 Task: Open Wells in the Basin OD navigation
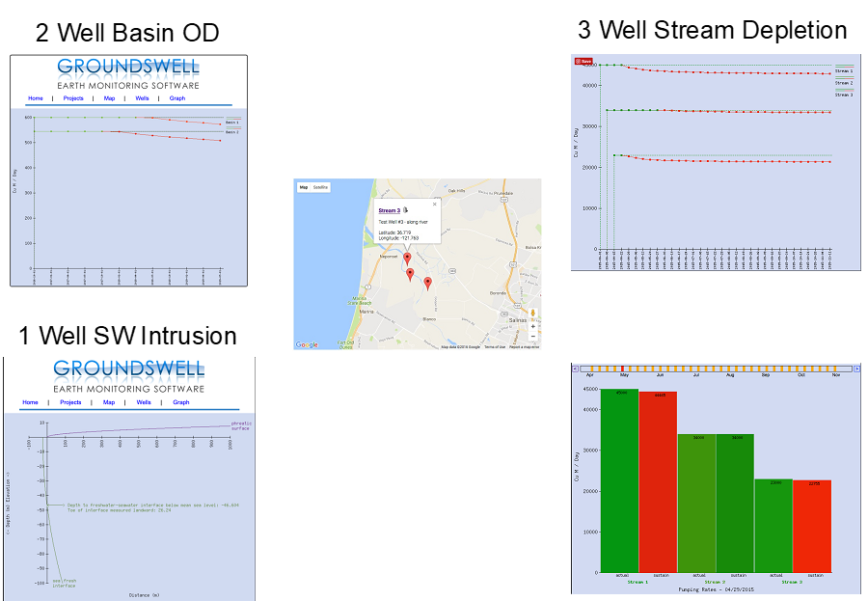pos(142,98)
